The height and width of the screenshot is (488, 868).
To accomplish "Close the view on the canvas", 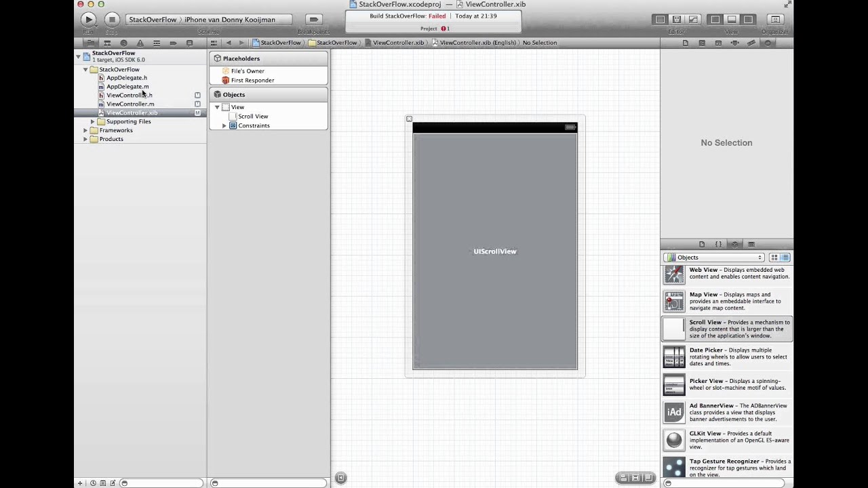I will [409, 119].
